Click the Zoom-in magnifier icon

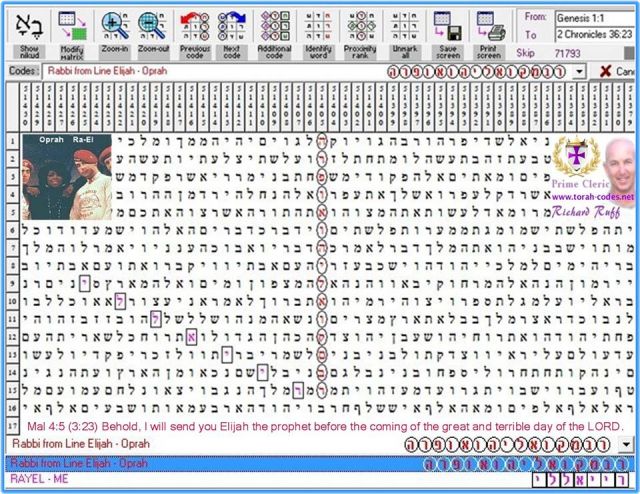[115, 26]
